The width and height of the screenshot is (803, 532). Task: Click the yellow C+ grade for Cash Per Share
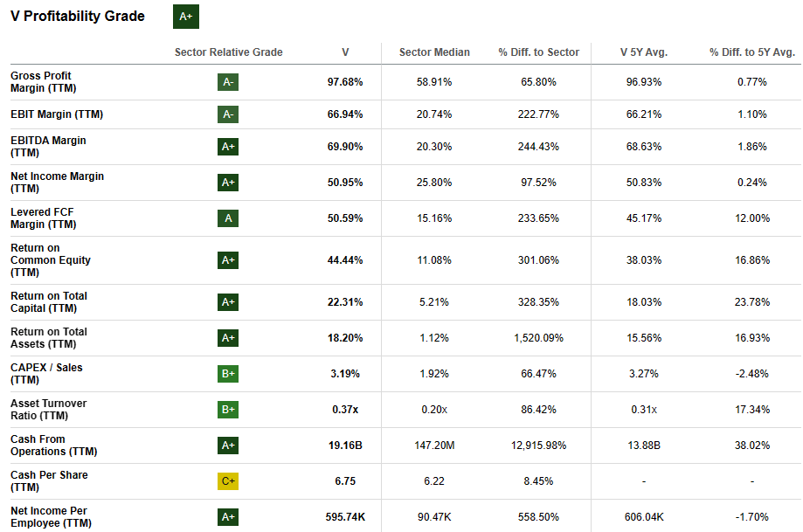228,481
